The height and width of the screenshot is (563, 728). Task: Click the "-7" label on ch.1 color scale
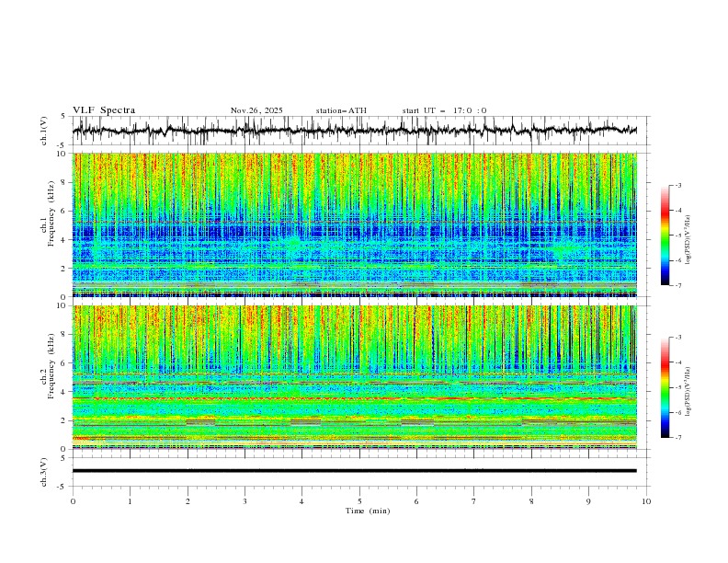(677, 285)
